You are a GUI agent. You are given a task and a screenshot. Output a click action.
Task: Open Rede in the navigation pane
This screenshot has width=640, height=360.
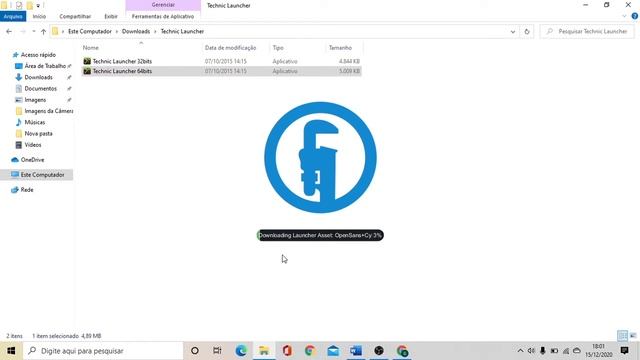[x=27, y=190]
